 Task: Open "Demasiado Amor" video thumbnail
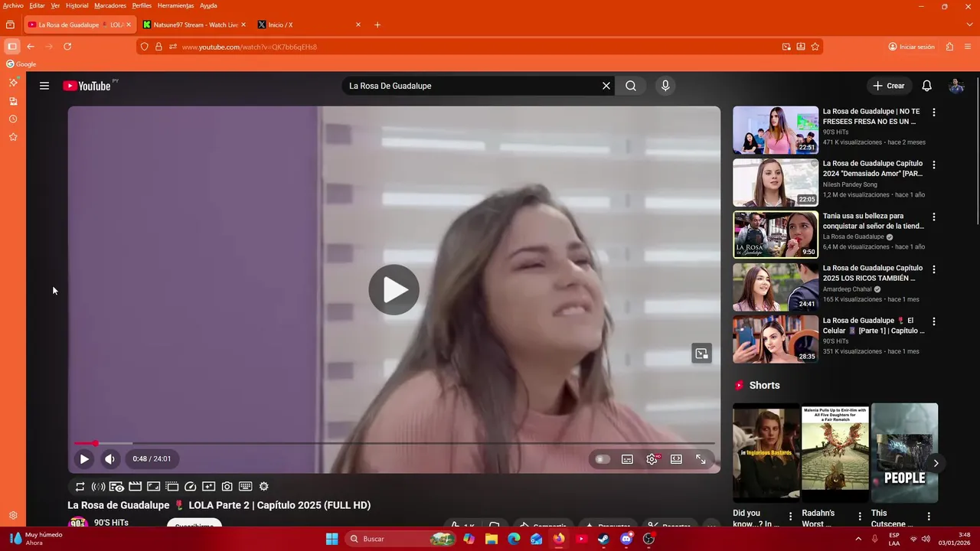[x=776, y=182]
